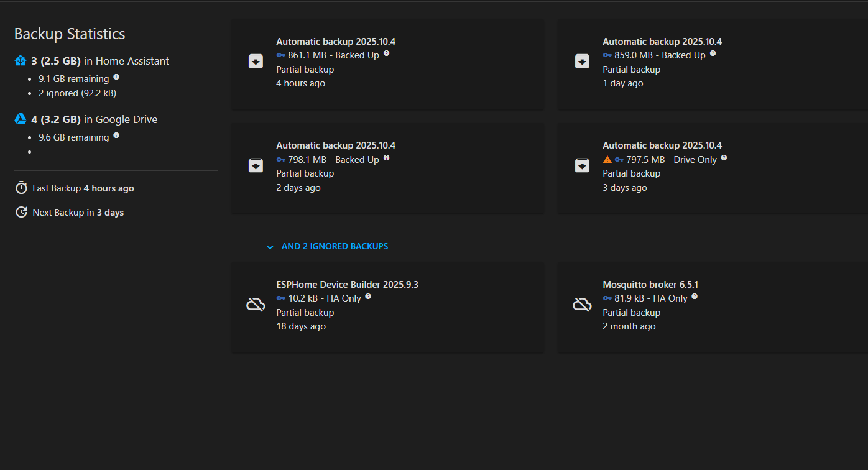Click the cloud-off icon for ESPHome Device Builder backup
The height and width of the screenshot is (470, 868).
click(x=256, y=305)
